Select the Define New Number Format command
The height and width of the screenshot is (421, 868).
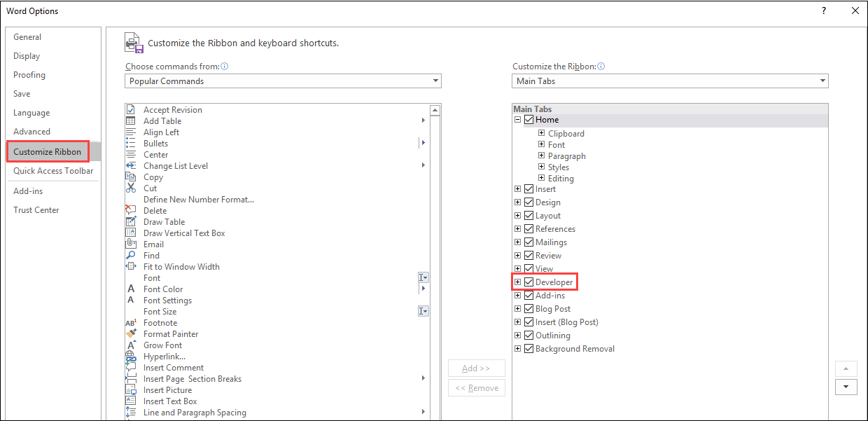[x=199, y=200]
